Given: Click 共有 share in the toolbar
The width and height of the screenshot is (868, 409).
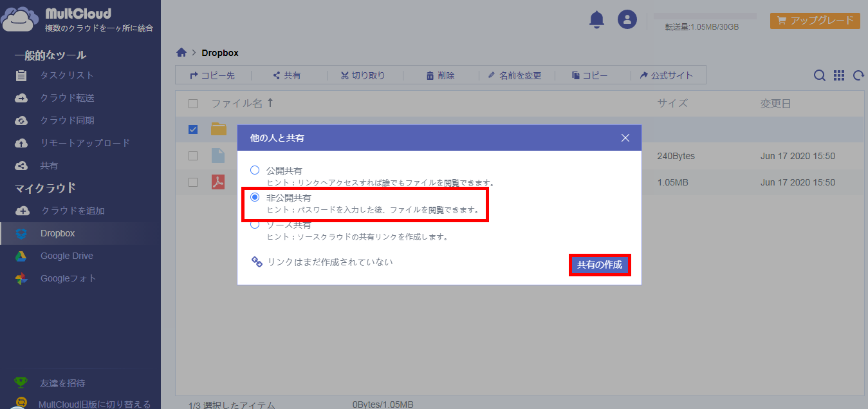Looking at the screenshot, I should 287,75.
